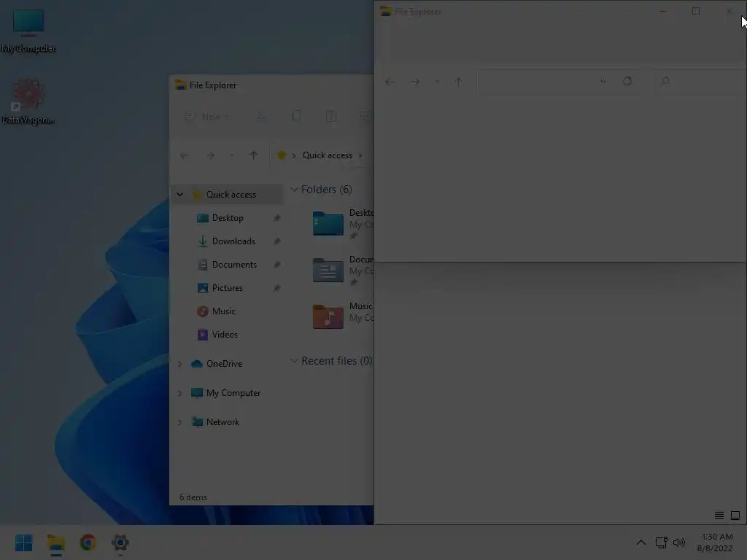Select Quick access in the navigation pane

click(231, 194)
